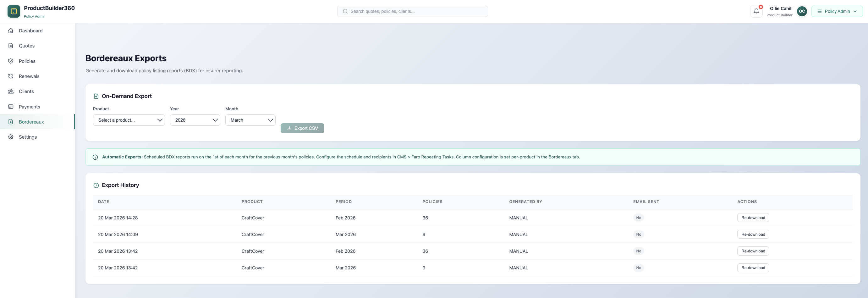Click the search magnifier icon
868x298 pixels.
point(345,11)
